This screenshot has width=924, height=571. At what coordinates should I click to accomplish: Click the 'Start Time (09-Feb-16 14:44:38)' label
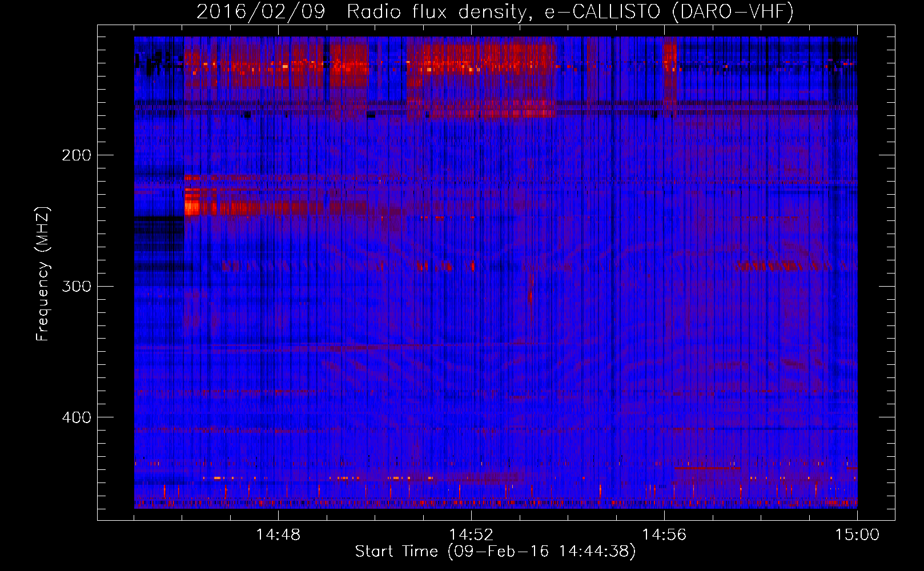click(495, 552)
